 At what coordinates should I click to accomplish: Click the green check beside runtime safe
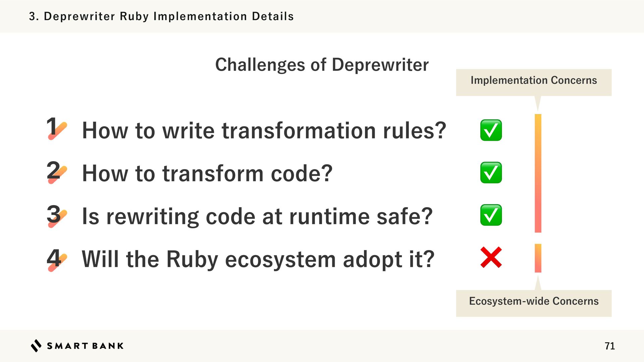point(491,215)
